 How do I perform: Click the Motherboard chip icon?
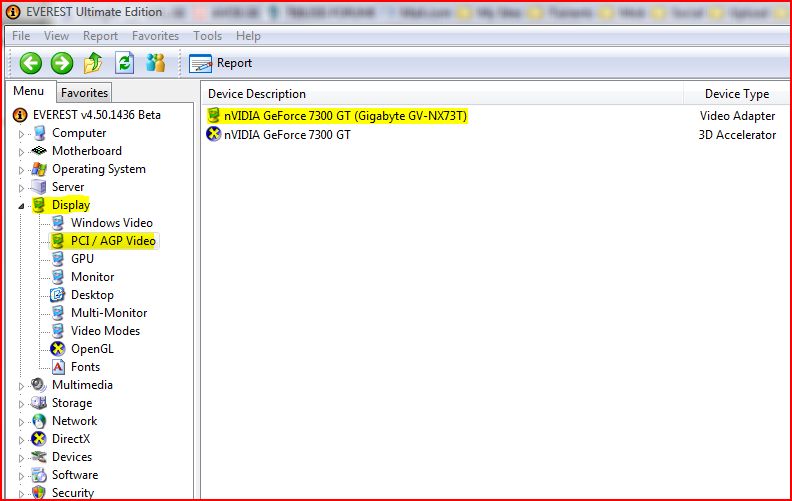[x=39, y=151]
